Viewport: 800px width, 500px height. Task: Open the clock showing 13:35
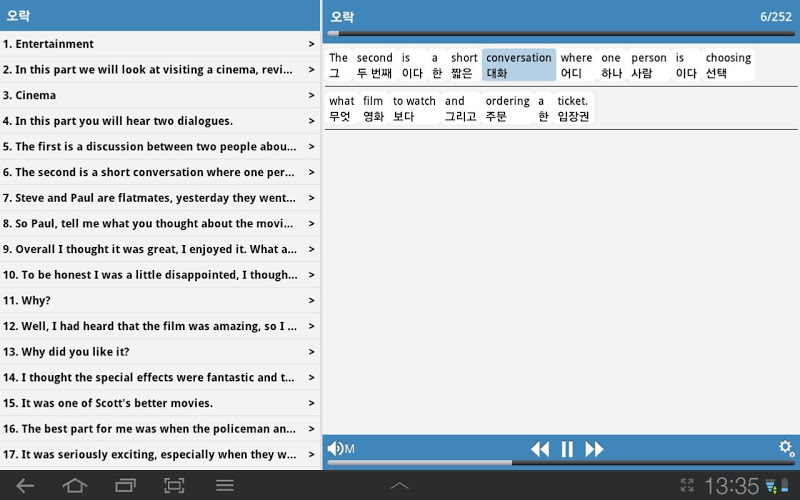(731, 486)
